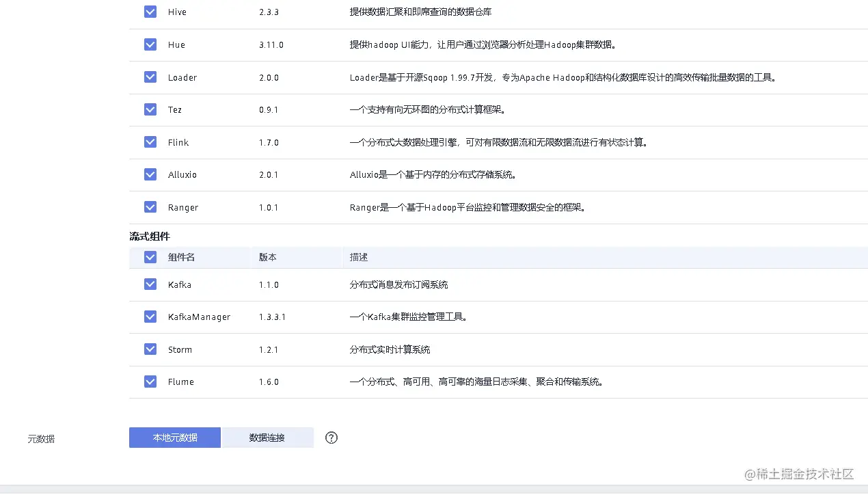Click Kafka description 分布式消息发布订阅系统
The height and width of the screenshot is (495, 868).
click(x=399, y=284)
